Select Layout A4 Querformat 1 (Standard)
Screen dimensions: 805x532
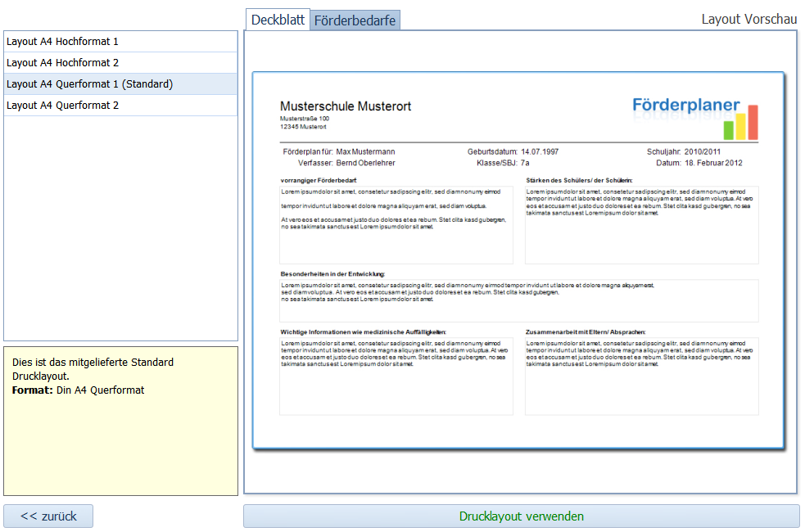[120, 84]
